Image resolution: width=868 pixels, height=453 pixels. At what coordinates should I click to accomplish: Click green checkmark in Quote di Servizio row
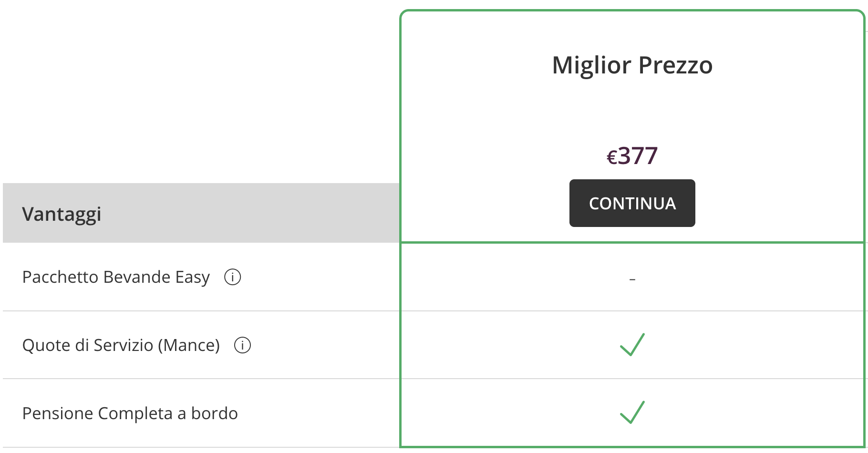tap(632, 345)
